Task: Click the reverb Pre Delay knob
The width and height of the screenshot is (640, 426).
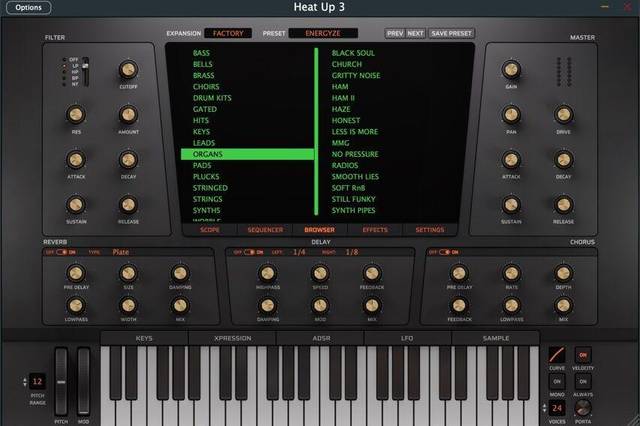Action: (76, 273)
